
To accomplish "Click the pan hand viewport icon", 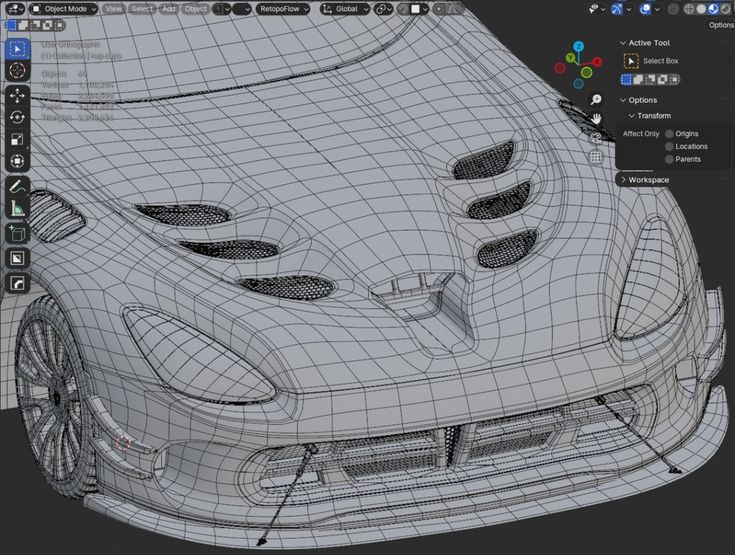I will [x=596, y=119].
